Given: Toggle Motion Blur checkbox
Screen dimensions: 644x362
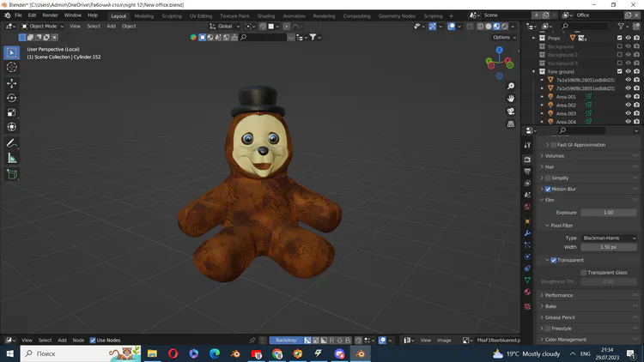Looking at the screenshot, I should pyautogui.click(x=548, y=190).
